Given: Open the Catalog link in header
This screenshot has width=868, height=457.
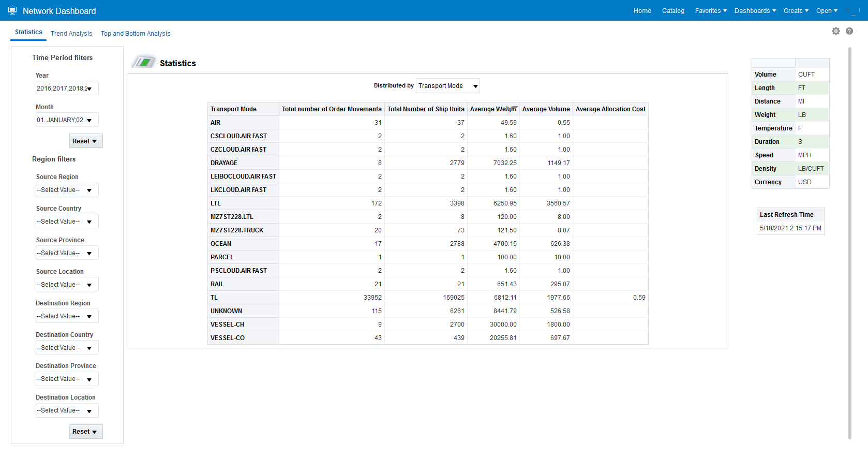Looking at the screenshot, I should 673,11.
